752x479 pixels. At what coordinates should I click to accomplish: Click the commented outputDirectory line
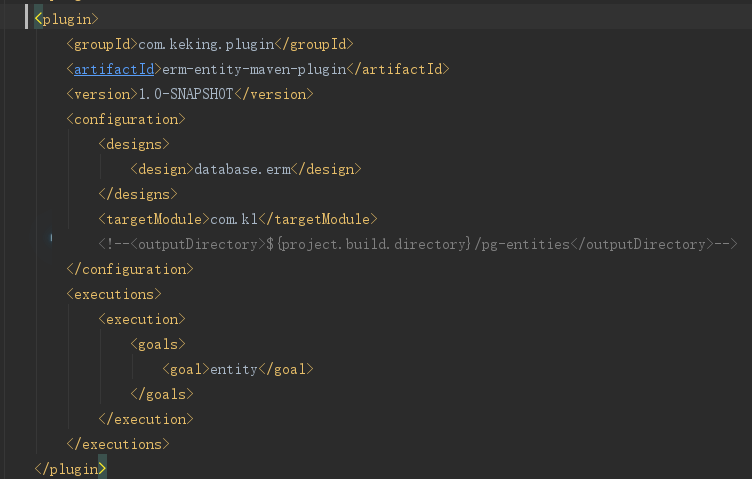(x=418, y=245)
